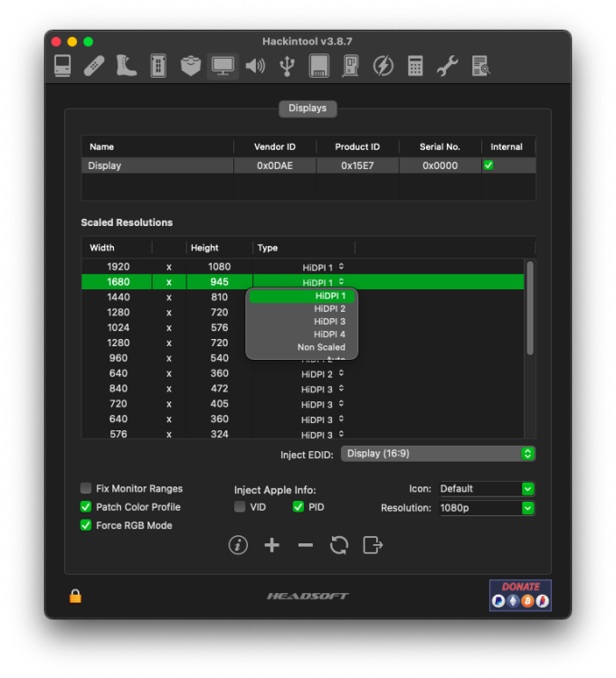The height and width of the screenshot is (678, 616).
Task: Click the info (i) button
Action: (238, 545)
